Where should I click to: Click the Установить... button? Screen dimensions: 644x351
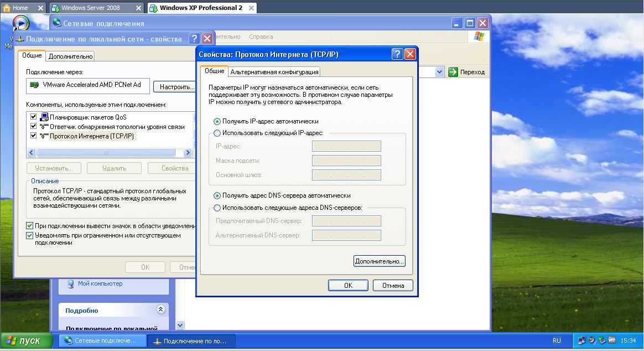pos(54,168)
